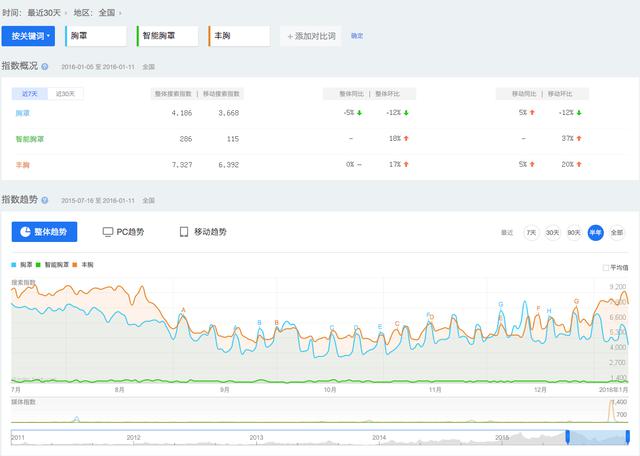Screen dimensions: 640x456
Task: Click the orange news marker G
Action: (576, 301)
